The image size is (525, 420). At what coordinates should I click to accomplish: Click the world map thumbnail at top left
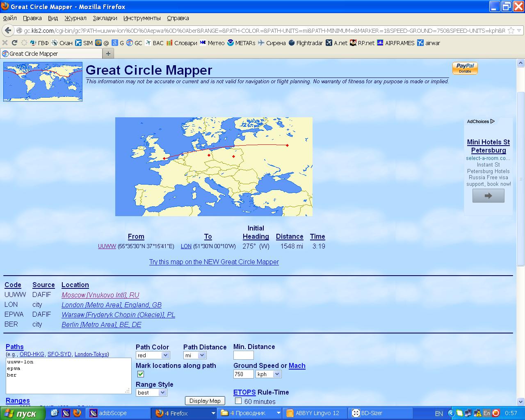[x=43, y=82]
